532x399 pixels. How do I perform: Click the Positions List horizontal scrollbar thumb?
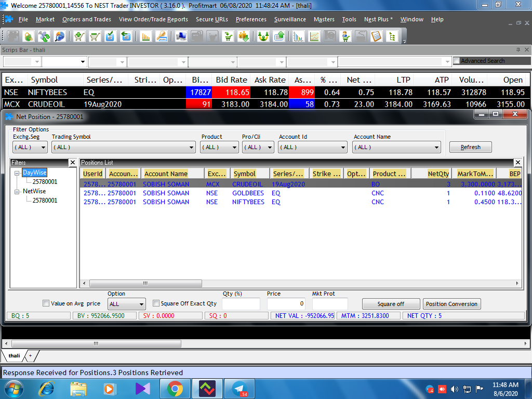145,283
